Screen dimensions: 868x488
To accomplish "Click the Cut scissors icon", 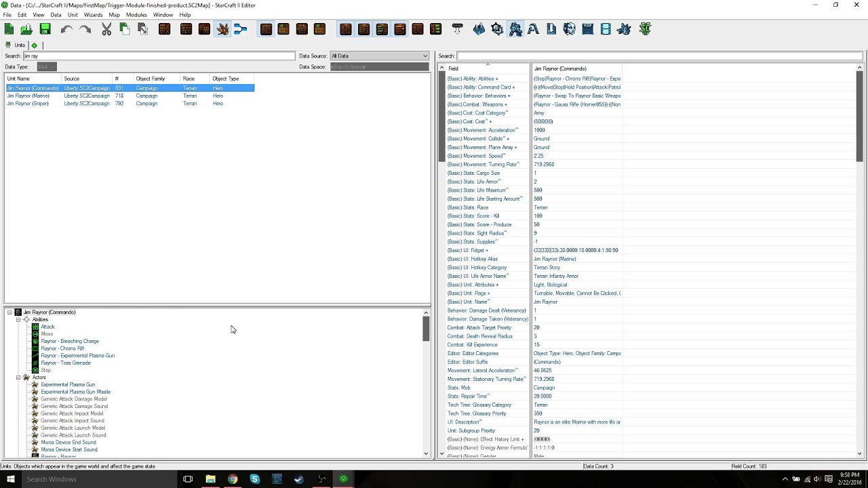I will point(106,29).
